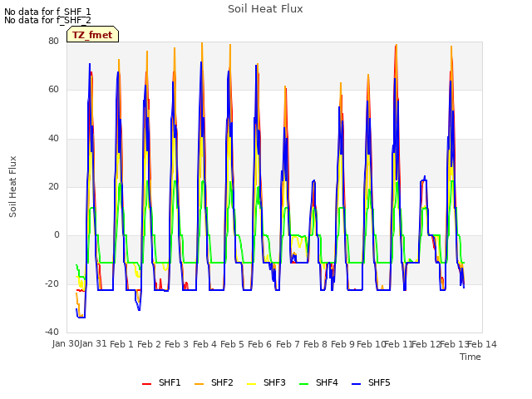Click the TZ_fmet annotation label
Screen dimensions: 532x399
pos(92,35)
